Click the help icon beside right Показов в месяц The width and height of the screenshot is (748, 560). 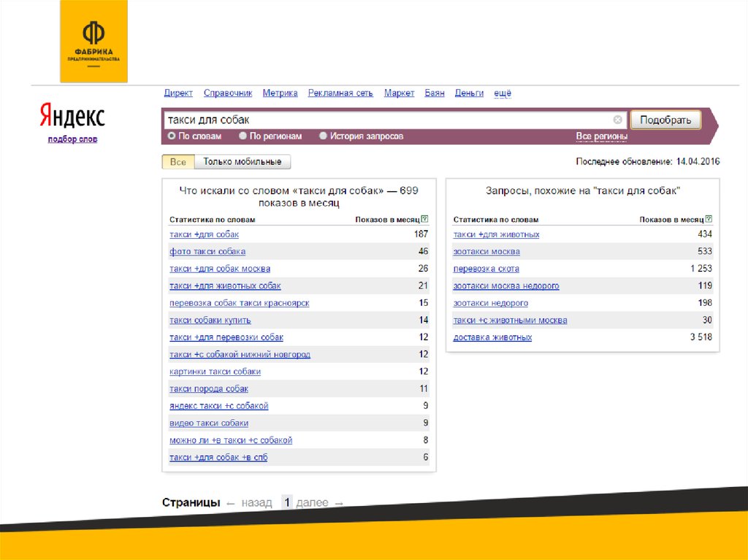pyautogui.click(x=709, y=219)
